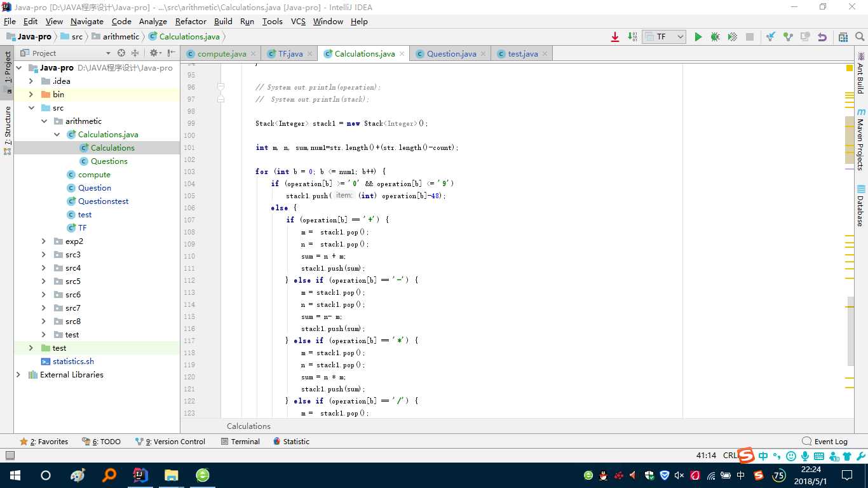
Task: Open the Maven Projects side panel
Action: (861, 140)
